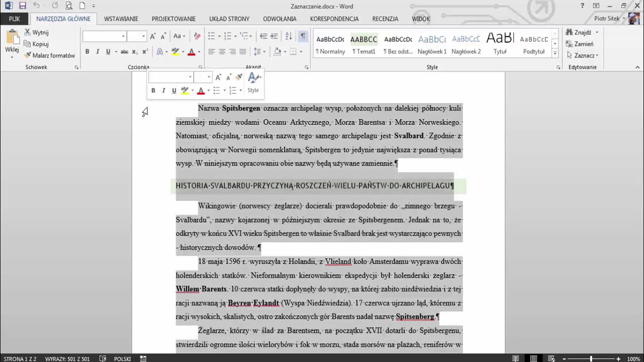
Task: Click format painter brush in floating mini toolbar
Action: [239, 77]
